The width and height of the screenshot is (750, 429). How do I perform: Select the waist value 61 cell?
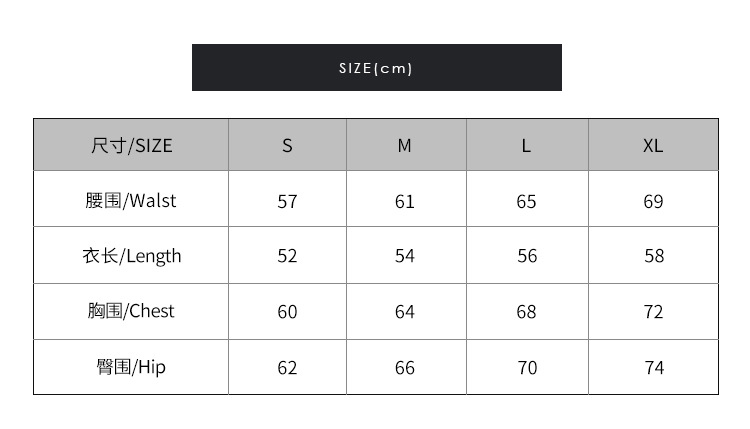pyautogui.click(x=404, y=201)
